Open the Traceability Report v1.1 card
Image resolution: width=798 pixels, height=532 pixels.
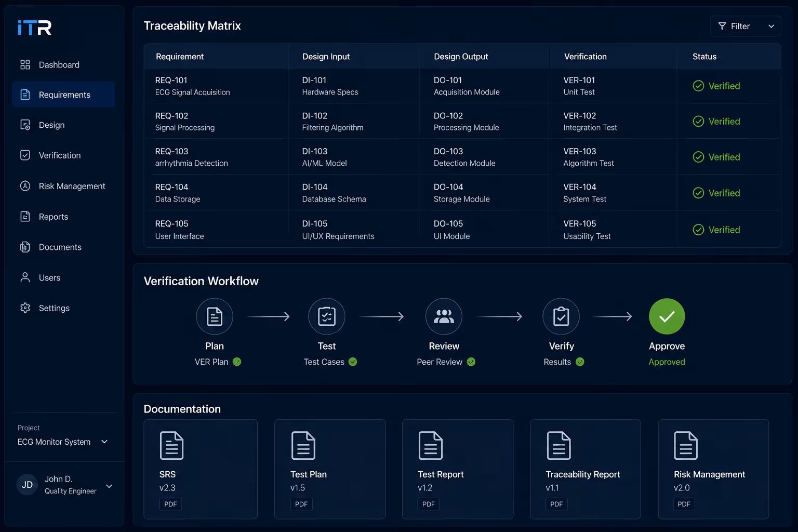point(585,469)
